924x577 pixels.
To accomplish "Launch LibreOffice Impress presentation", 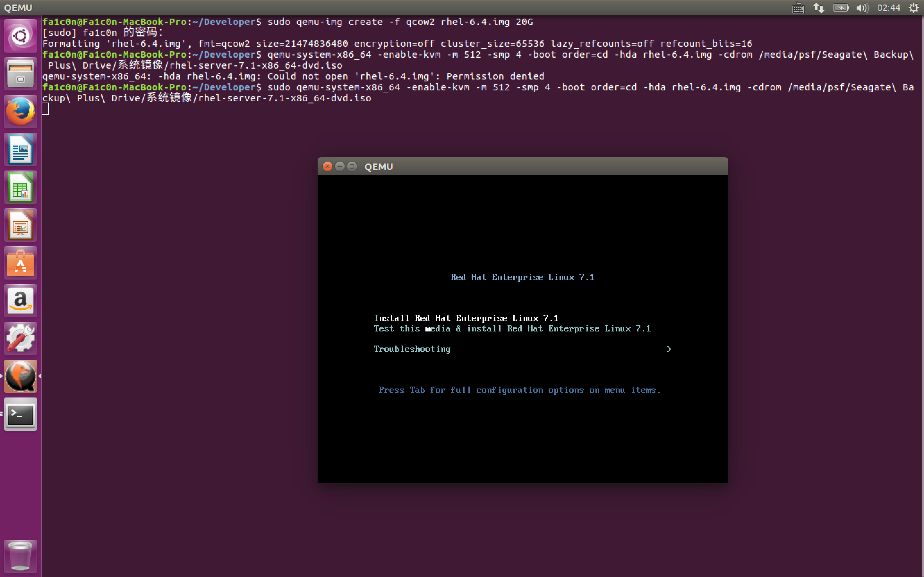I will pos(20,225).
